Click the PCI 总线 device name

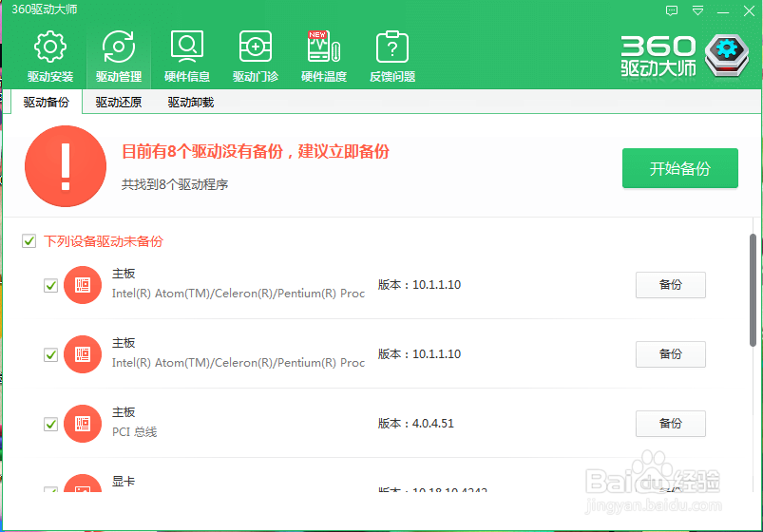tap(134, 432)
